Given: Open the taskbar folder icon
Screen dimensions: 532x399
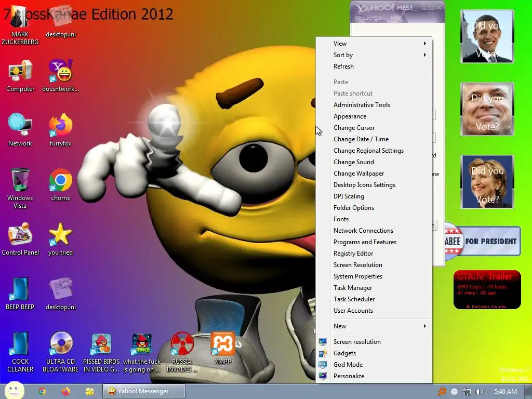Looking at the screenshot, I should tap(89, 391).
